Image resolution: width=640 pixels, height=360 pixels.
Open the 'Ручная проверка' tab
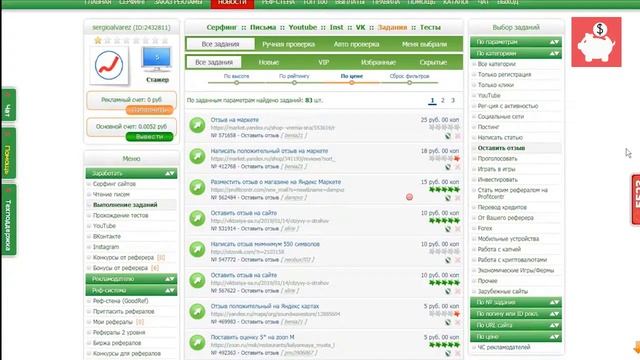[x=289, y=44]
